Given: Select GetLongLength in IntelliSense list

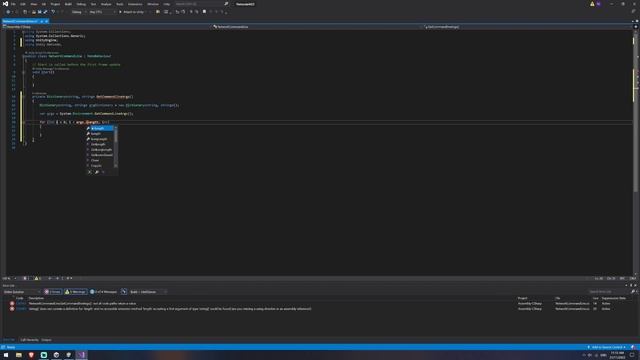Looking at the screenshot, I should (x=100, y=150).
